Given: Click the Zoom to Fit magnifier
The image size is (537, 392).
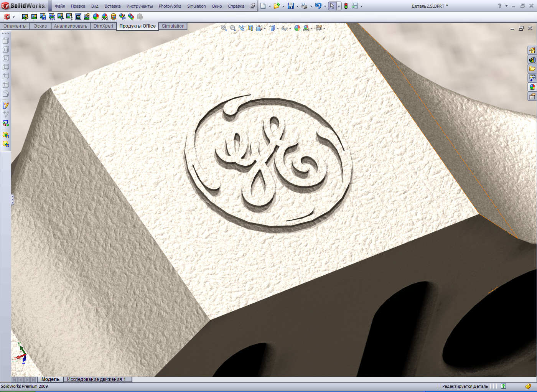Looking at the screenshot, I should point(224,28).
